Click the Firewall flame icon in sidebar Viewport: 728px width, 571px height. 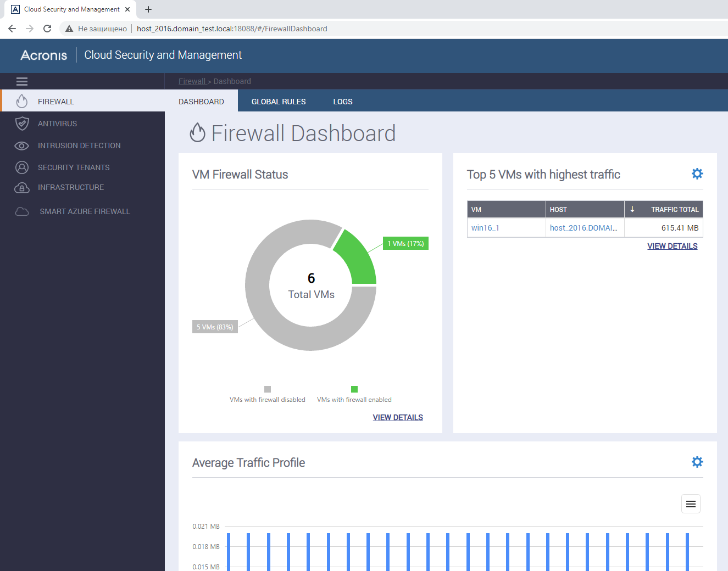pos(22,101)
